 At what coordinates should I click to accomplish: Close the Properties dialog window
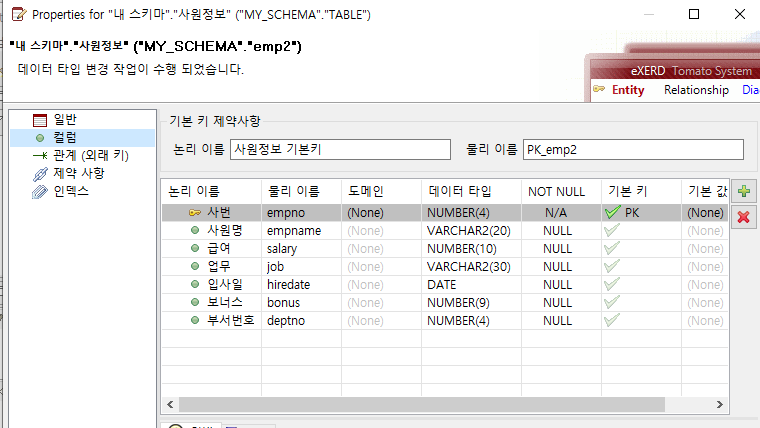(740, 14)
